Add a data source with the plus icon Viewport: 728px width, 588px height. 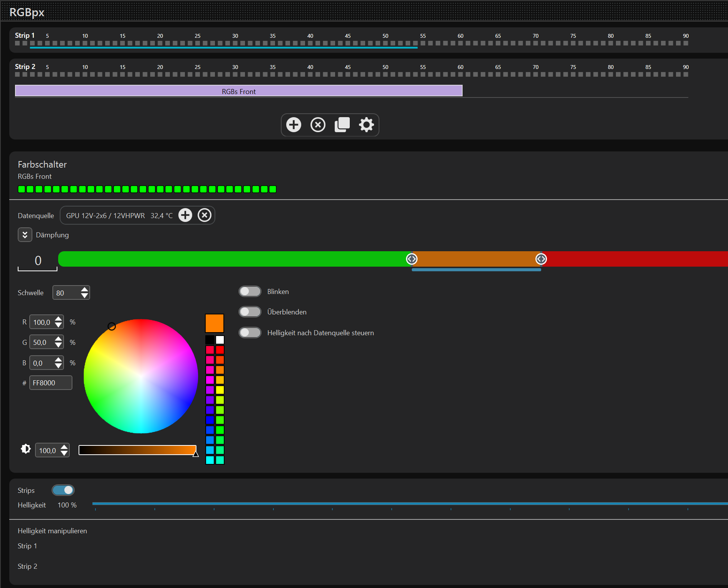[x=185, y=215]
